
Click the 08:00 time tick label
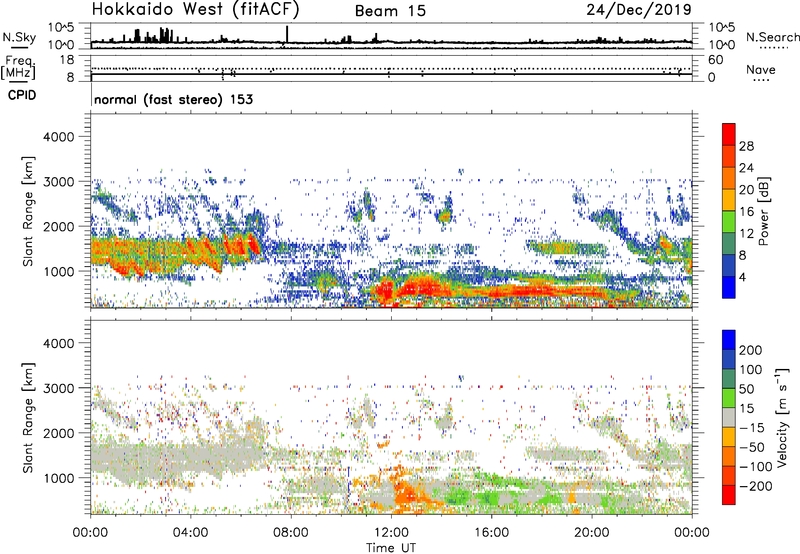click(x=291, y=533)
